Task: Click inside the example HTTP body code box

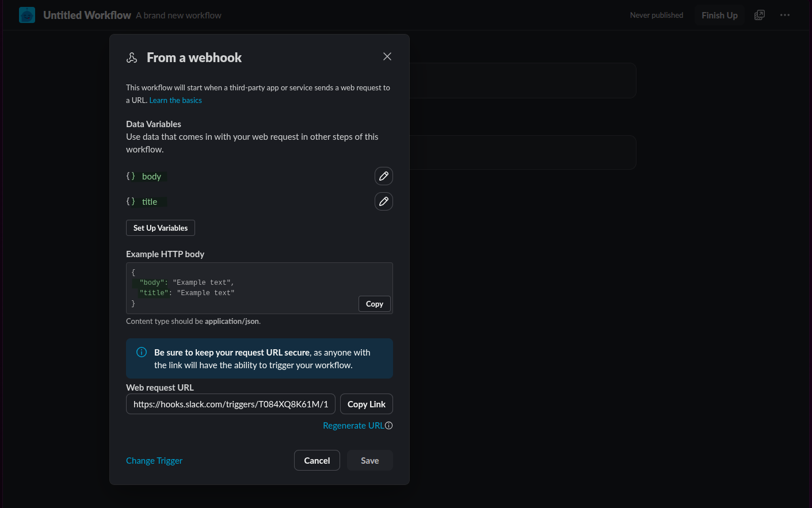Action: tap(260, 288)
